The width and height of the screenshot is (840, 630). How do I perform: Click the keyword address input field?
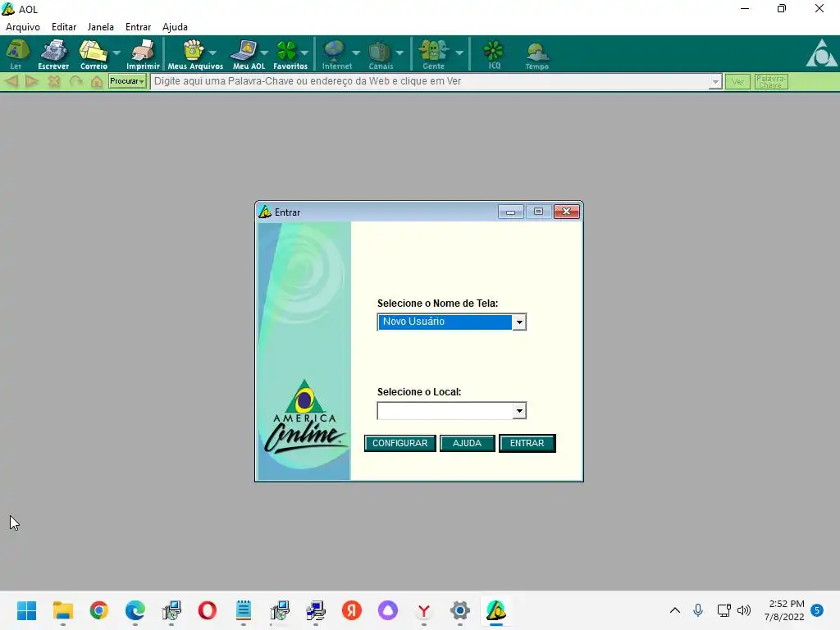point(430,81)
